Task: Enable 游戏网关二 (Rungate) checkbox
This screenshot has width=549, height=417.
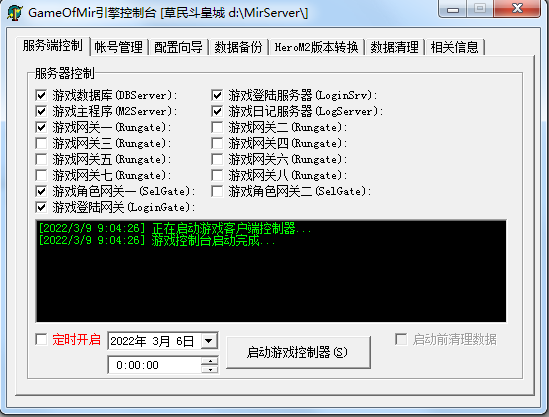Action: tap(217, 127)
